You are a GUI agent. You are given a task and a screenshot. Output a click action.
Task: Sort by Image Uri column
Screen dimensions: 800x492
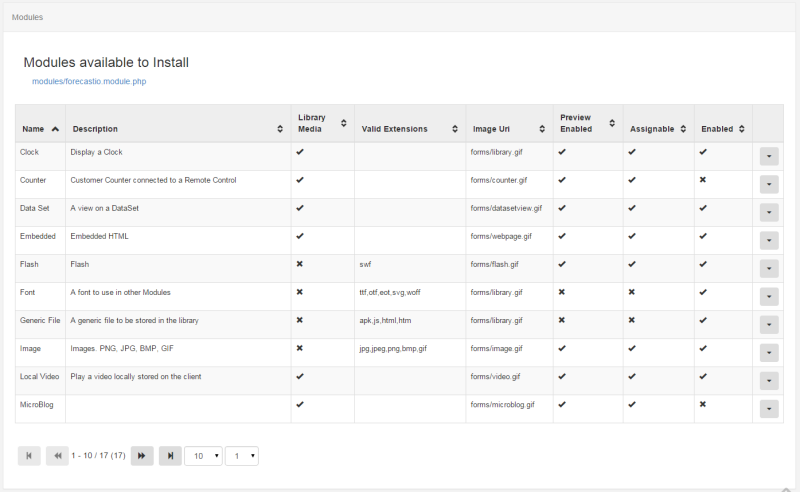click(542, 129)
